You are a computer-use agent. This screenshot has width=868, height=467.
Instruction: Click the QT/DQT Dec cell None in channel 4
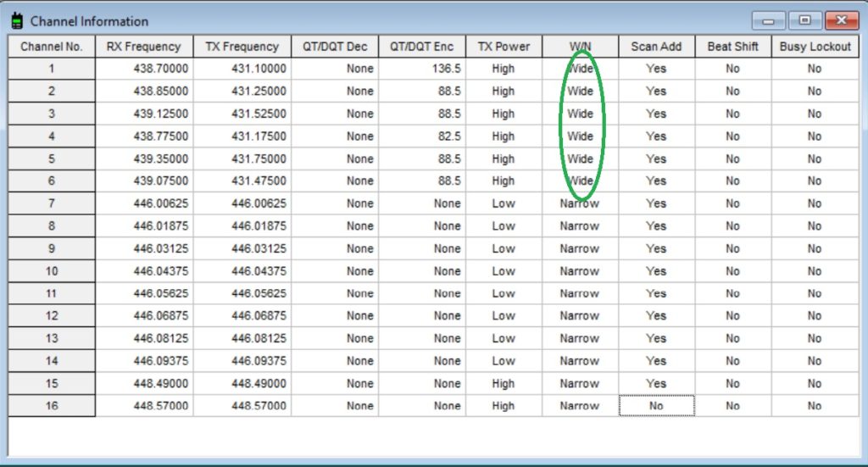pyautogui.click(x=335, y=136)
